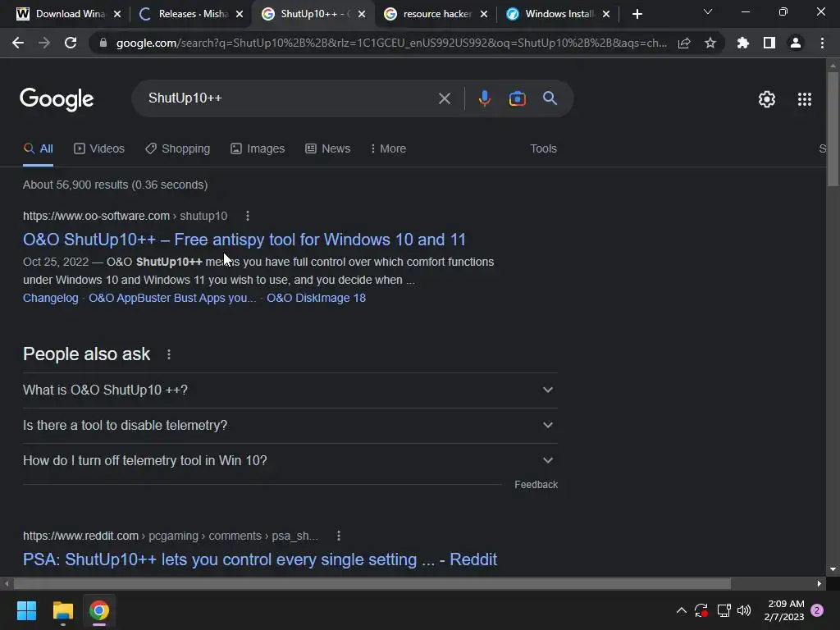Toggle the browser side panel icon
Screen dimensions: 840x630
point(769,43)
